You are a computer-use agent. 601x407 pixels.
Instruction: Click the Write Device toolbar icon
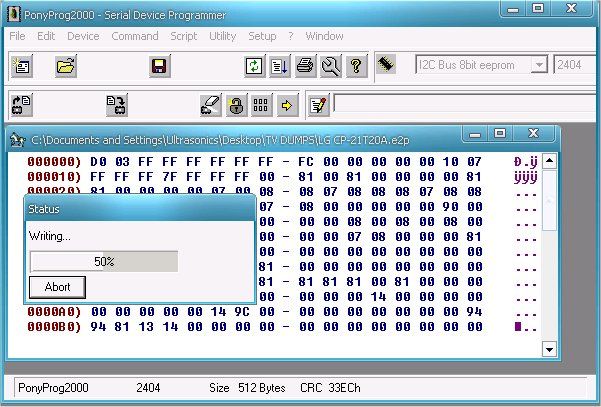click(117, 105)
